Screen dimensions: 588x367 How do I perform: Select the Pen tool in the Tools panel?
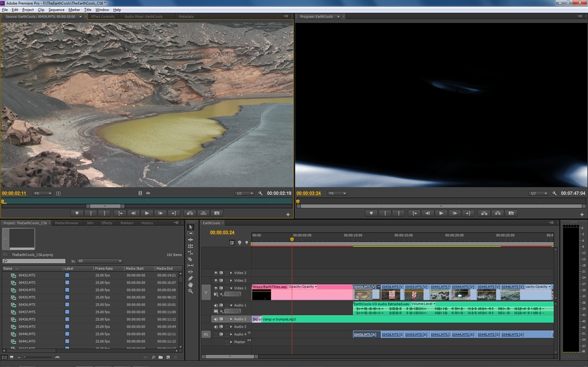pyautogui.click(x=190, y=278)
